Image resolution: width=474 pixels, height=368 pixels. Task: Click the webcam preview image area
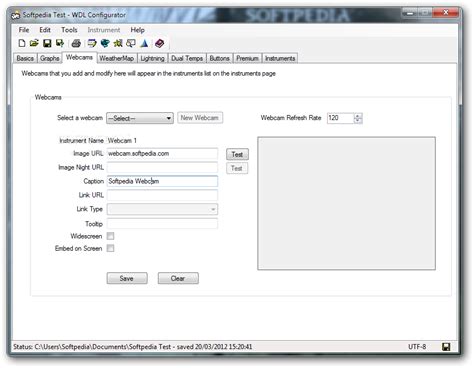(x=346, y=203)
